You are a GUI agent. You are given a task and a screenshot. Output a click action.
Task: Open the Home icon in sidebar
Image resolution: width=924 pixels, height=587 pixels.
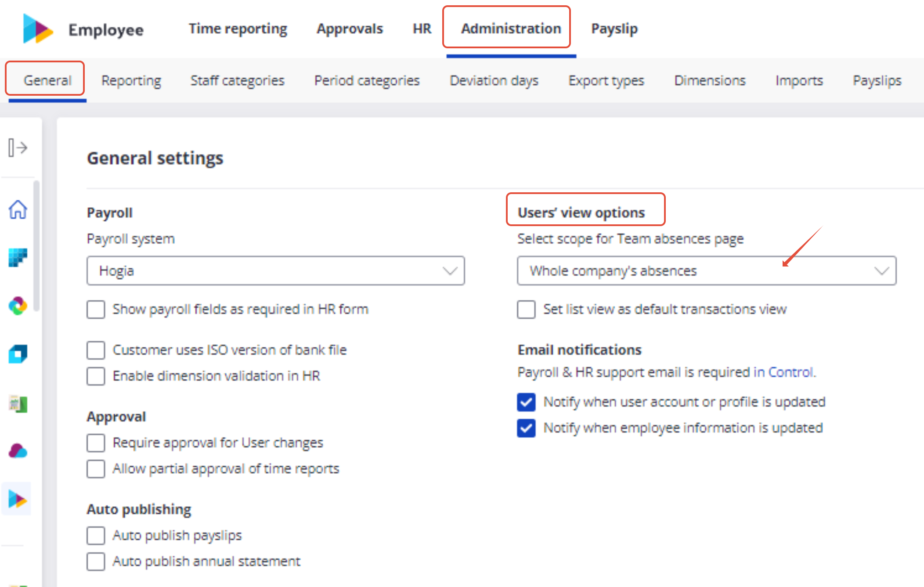tap(18, 209)
